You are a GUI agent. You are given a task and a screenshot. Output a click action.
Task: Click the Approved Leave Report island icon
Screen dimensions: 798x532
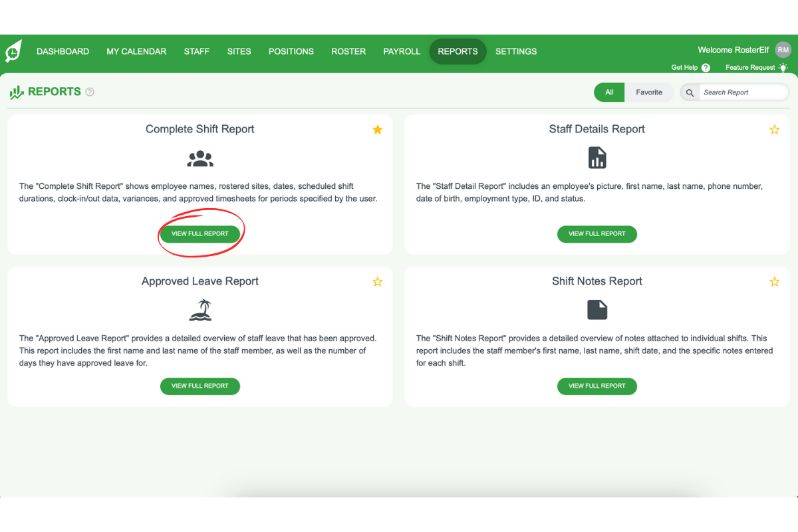[x=200, y=310]
